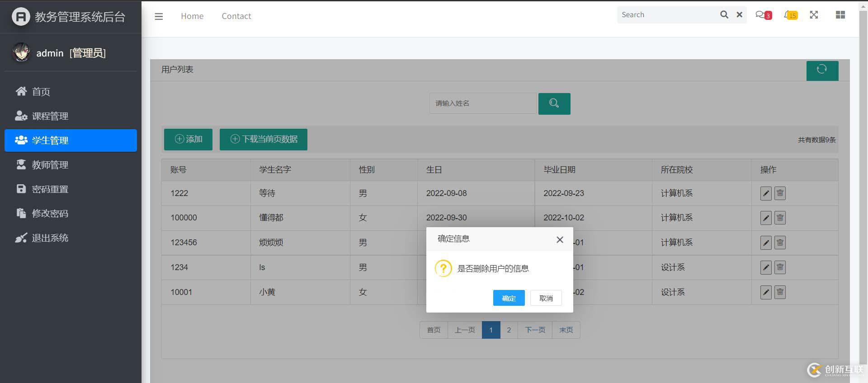Viewport: 868px width, 383px height.
Task: Click the top bar search magnifier icon
Action: point(724,15)
